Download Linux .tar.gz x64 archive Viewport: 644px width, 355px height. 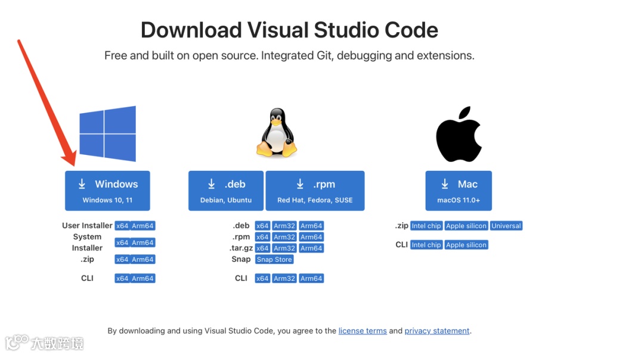coord(262,248)
